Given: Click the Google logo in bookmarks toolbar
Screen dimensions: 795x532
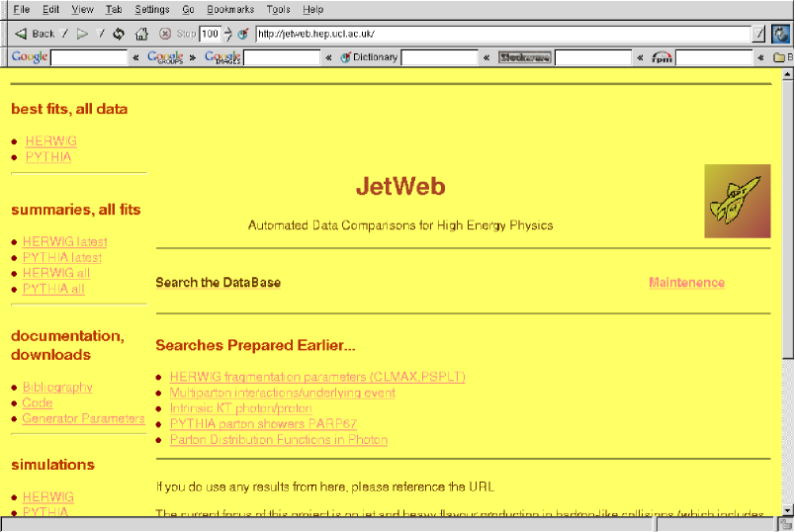Looking at the screenshot, I should pyautogui.click(x=30, y=56).
